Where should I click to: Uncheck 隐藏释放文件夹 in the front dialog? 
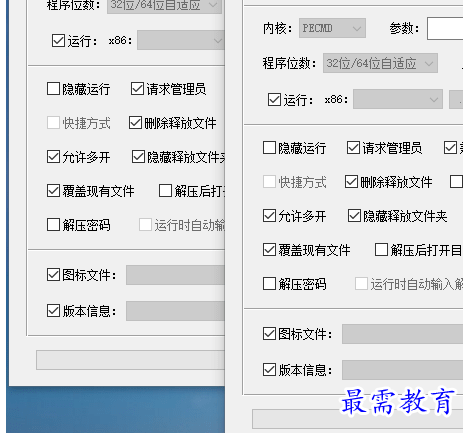[354, 216]
